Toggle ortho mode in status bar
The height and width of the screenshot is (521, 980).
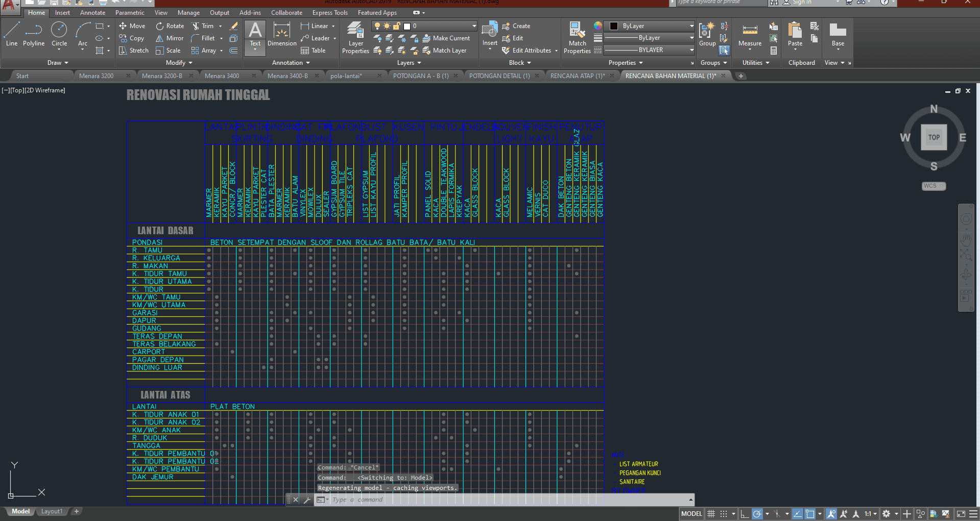(745, 514)
